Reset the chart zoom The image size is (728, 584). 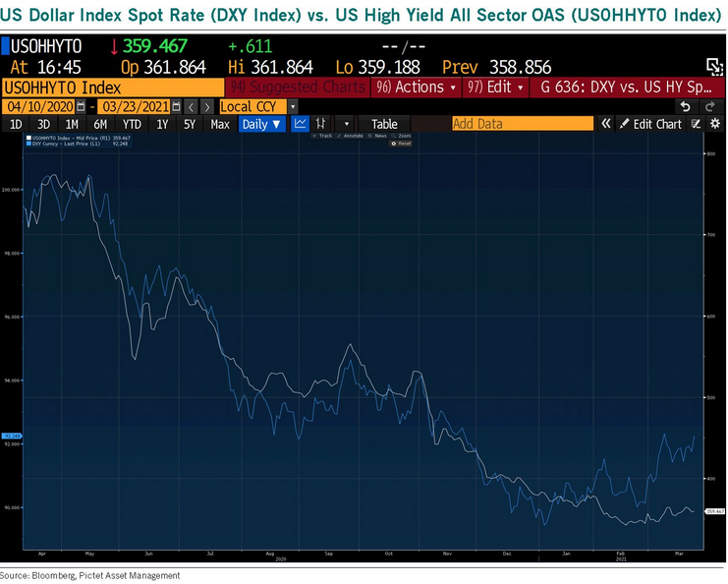401,144
